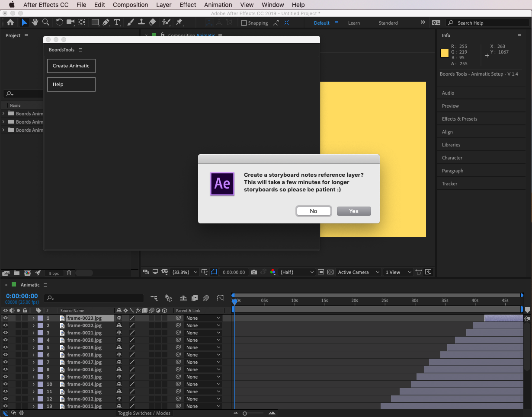Click the new folder icon in Project panel
The height and width of the screenshot is (417, 532).
16,273
